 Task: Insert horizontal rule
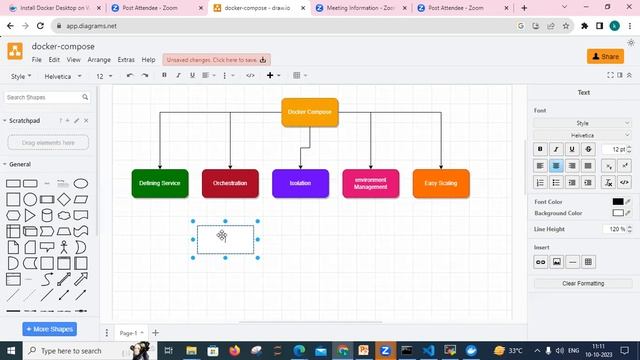(573, 262)
